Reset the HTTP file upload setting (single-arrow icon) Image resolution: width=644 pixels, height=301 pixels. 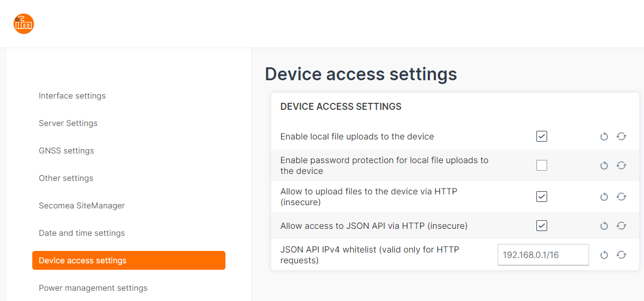pos(604,197)
